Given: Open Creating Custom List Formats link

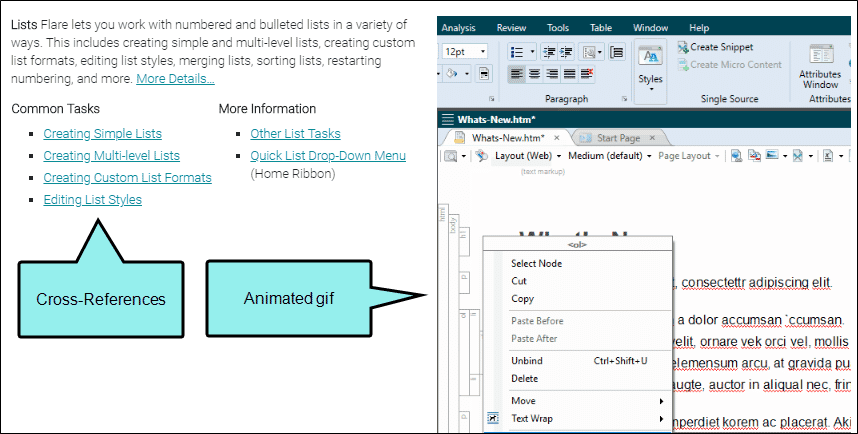Looking at the screenshot, I should (127, 178).
